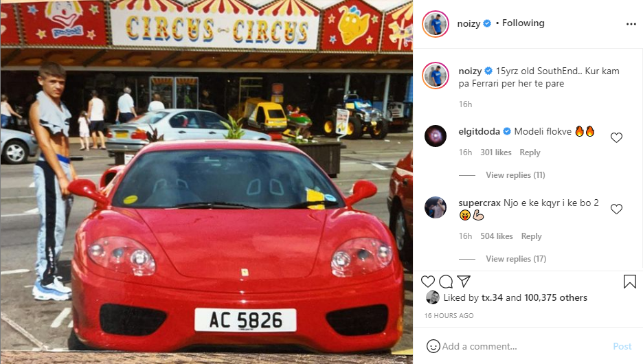Open tx.34's profile link
The image size is (643, 364).
point(492,297)
